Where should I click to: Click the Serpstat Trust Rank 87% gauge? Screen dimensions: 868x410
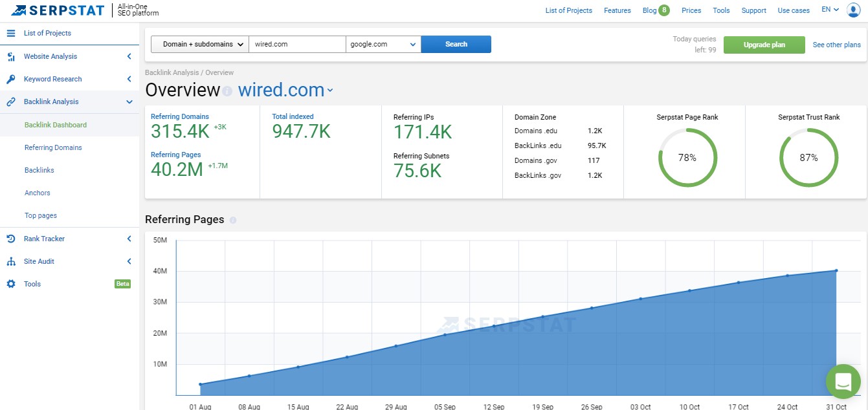pyautogui.click(x=808, y=158)
